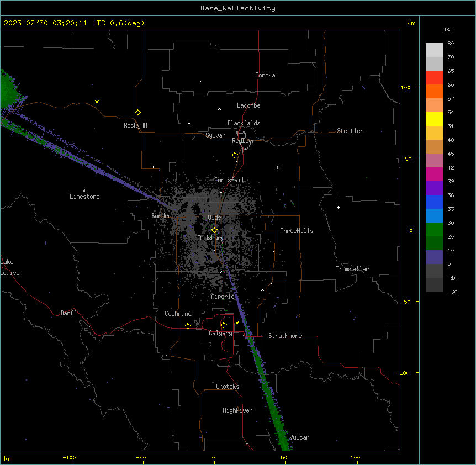Screen dimensions: 476x465
Task: Click the Innisfail city label
Action: (x=229, y=180)
